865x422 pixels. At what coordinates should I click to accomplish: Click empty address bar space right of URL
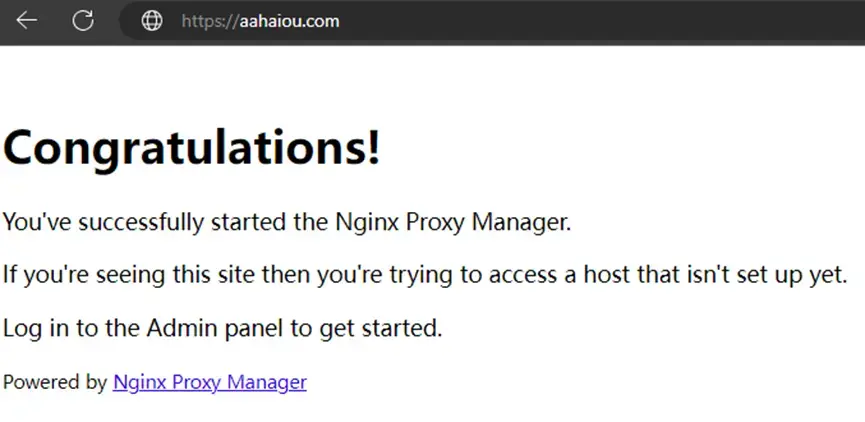(x=600, y=21)
